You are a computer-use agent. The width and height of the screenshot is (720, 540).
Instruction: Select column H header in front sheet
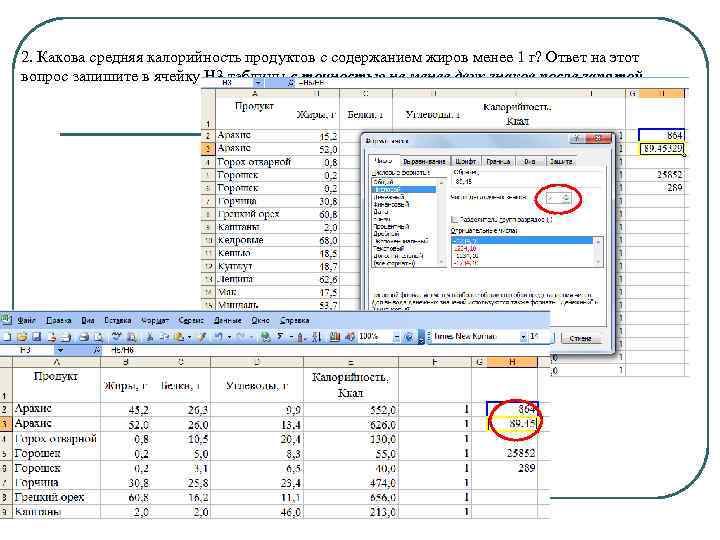[512, 363]
